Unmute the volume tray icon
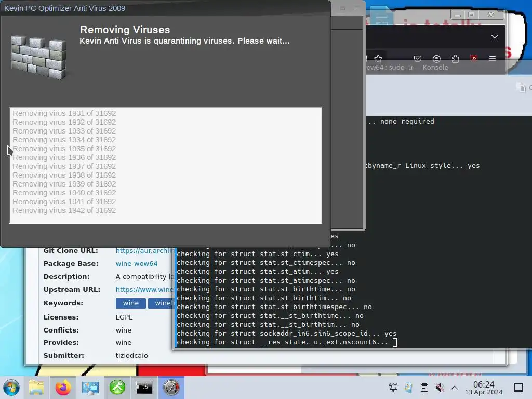The width and height of the screenshot is (532, 399). tap(440, 388)
